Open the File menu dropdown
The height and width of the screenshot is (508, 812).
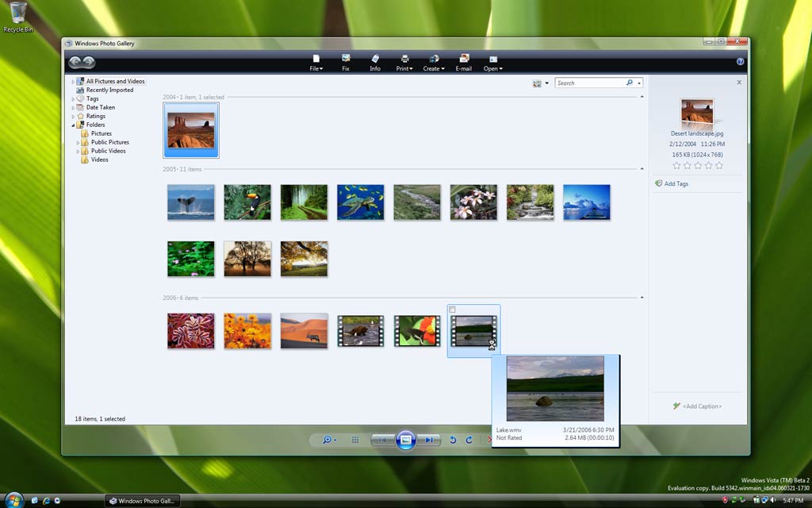(x=316, y=63)
